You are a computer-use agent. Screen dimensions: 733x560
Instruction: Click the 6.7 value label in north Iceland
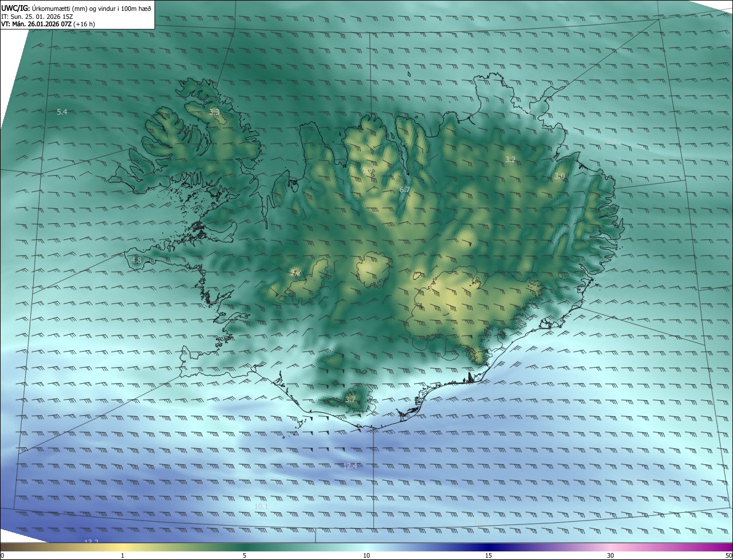click(405, 190)
